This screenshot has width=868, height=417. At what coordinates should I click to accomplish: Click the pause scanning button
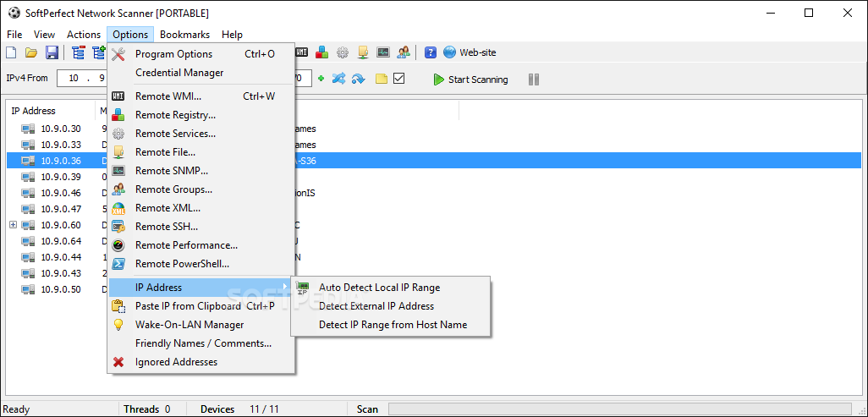pyautogui.click(x=534, y=80)
